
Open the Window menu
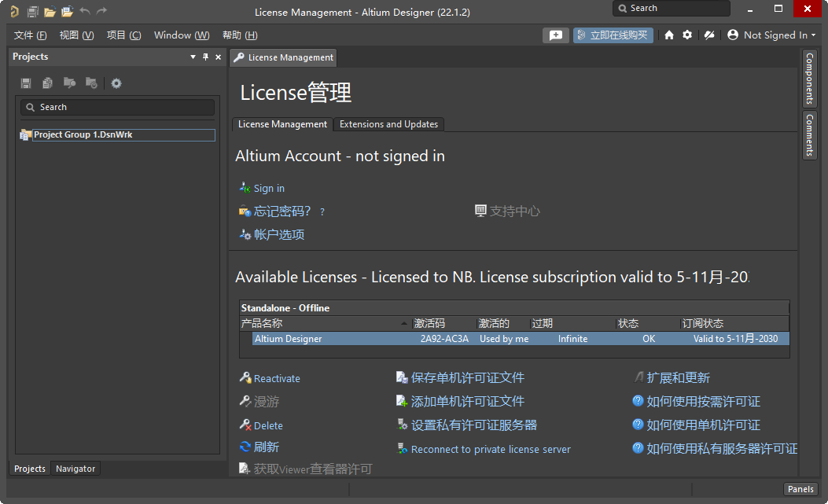[181, 35]
